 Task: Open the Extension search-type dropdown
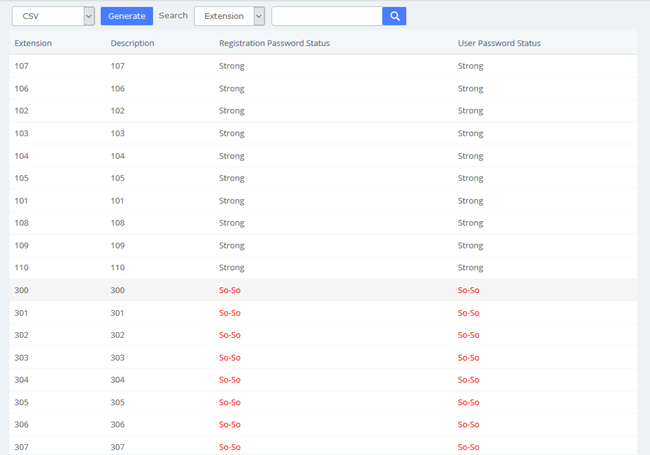click(229, 16)
